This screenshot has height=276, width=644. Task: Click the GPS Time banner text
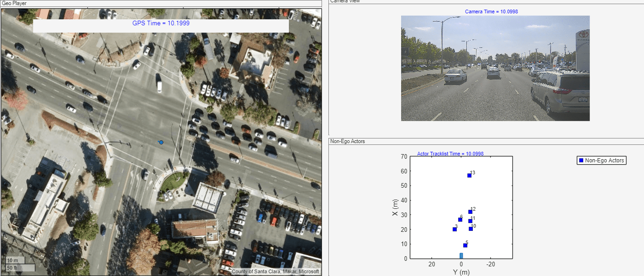tap(161, 23)
